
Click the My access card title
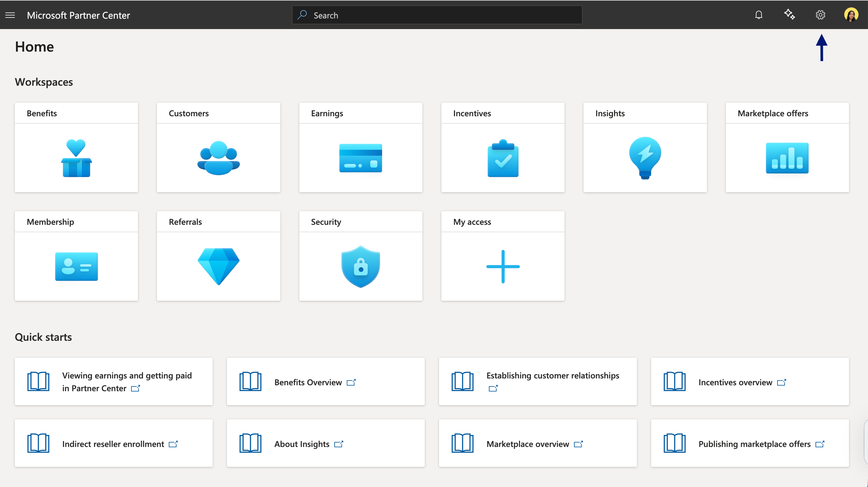coord(472,222)
